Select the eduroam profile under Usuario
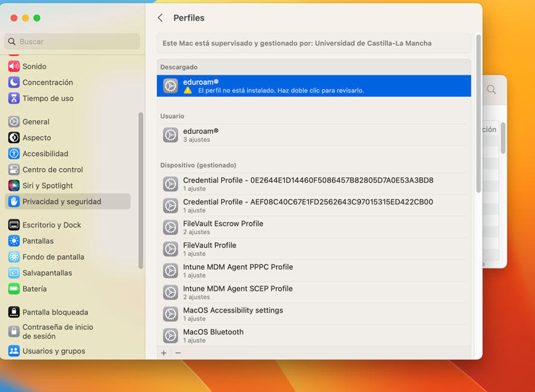 coord(313,135)
